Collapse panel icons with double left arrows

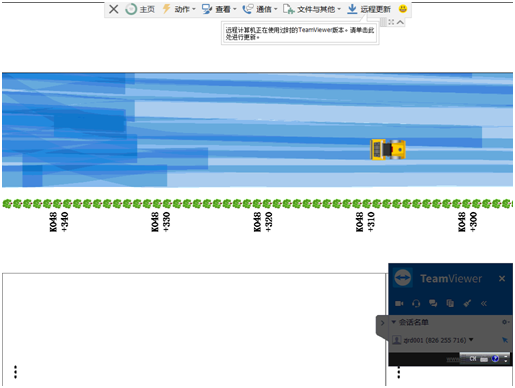(484, 303)
